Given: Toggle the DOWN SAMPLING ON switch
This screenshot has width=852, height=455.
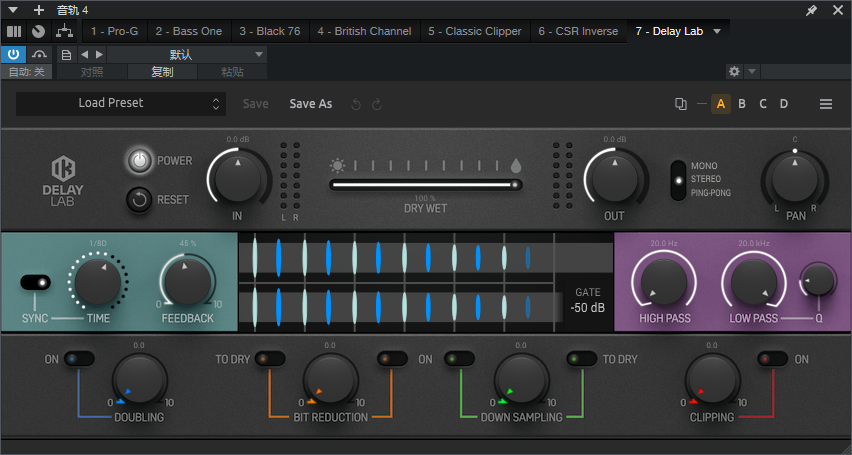Looking at the screenshot, I should pyautogui.click(x=459, y=359).
